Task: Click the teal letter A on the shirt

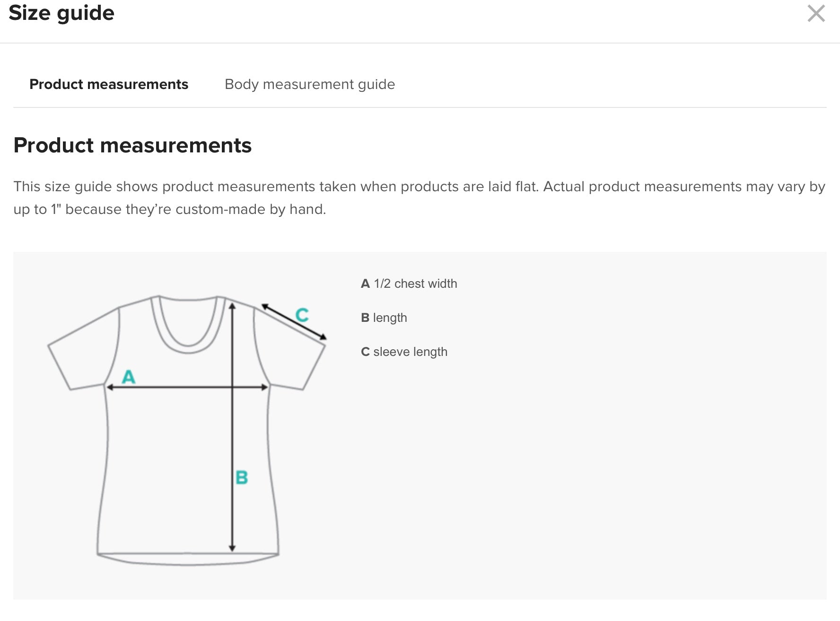Action: [129, 377]
